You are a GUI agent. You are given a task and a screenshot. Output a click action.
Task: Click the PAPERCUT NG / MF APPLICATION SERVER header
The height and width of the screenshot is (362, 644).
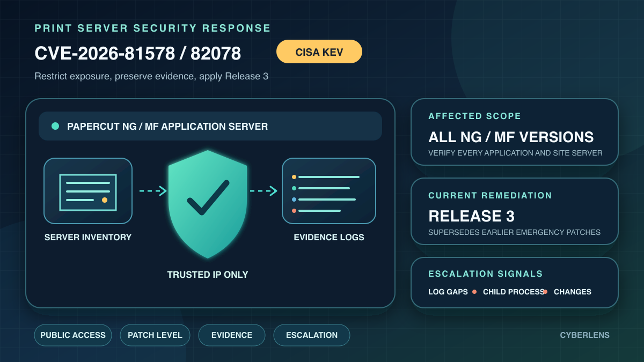pos(210,126)
